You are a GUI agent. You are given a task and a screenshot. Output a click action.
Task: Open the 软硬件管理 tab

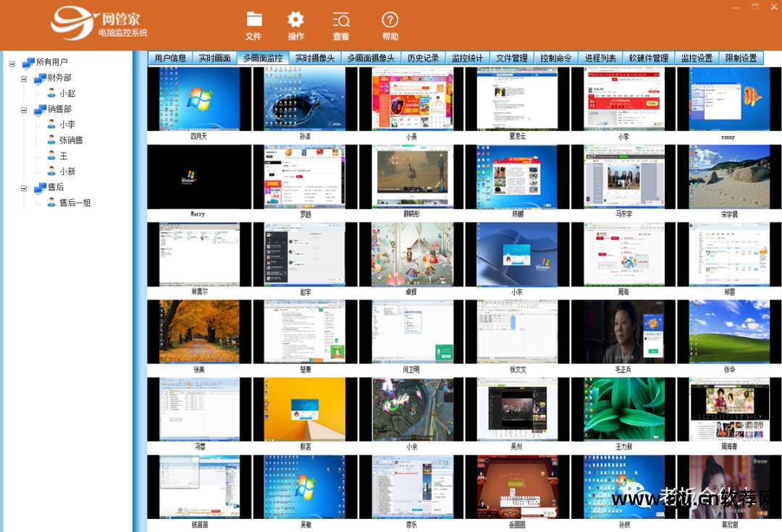pyautogui.click(x=649, y=58)
